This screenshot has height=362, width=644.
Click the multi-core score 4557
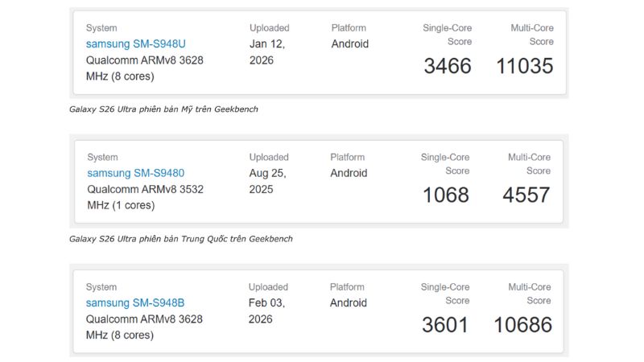pyautogui.click(x=526, y=195)
